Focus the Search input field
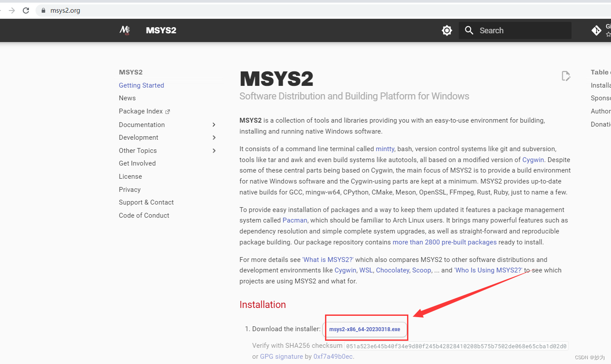 click(515, 30)
